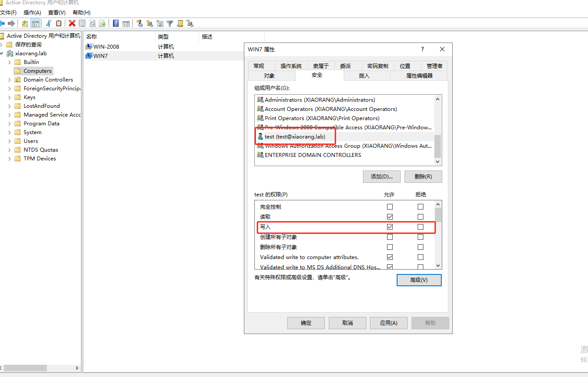
Task: Expand the LostAndFound tree node
Action: click(x=10, y=106)
